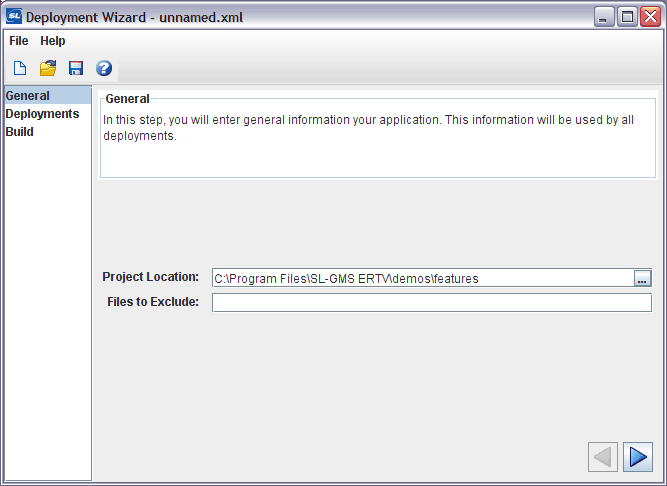The image size is (667, 486).
Task: Save the deployment using the floppy icon
Action: (x=76, y=68)
